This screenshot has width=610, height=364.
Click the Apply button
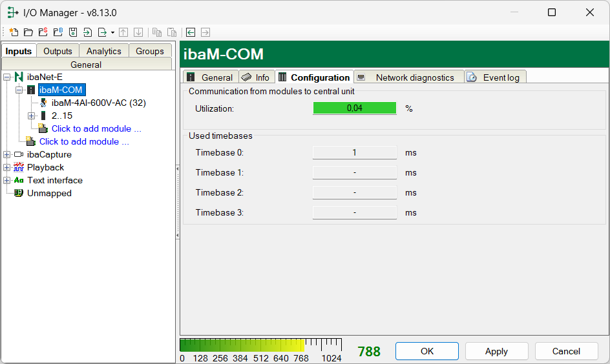point(497,351)
